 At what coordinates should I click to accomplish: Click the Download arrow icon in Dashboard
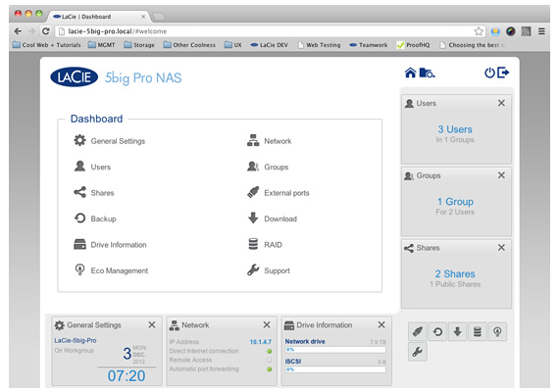253,219
